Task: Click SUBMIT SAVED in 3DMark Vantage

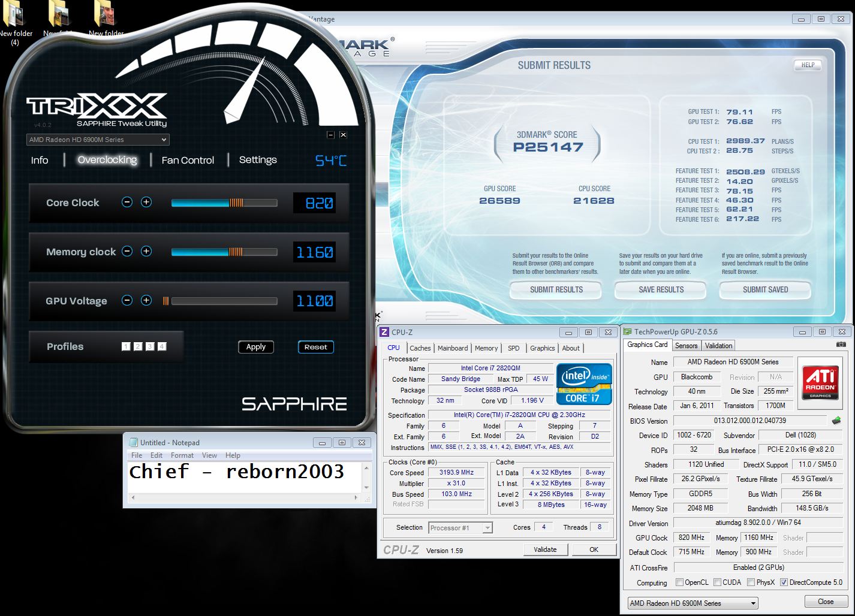Action: pos(765,290)
